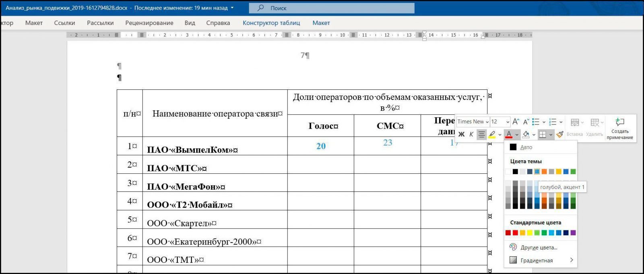Click the ПАО «МТС» cell
The height and width of the screenshot is (274, 644).
pos(215,164)
